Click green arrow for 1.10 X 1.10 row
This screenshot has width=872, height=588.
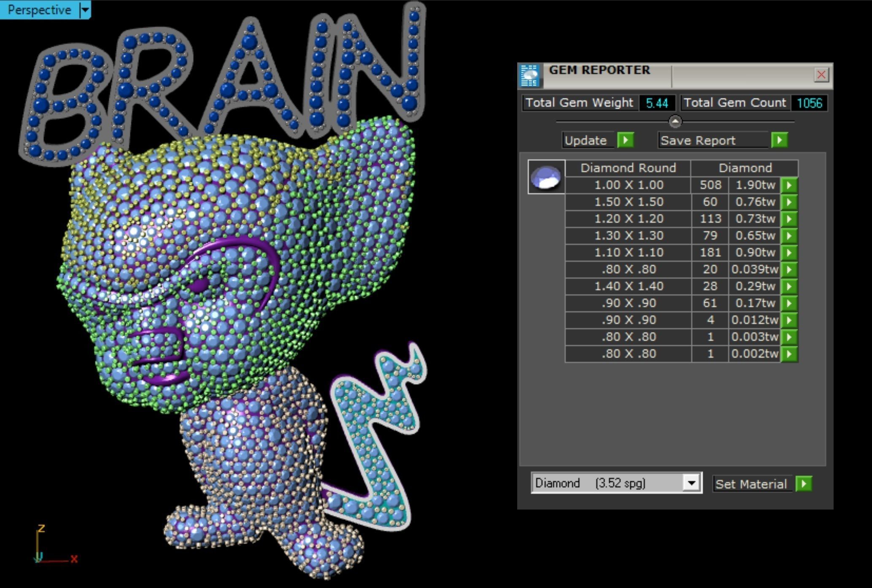pos(789,253)
